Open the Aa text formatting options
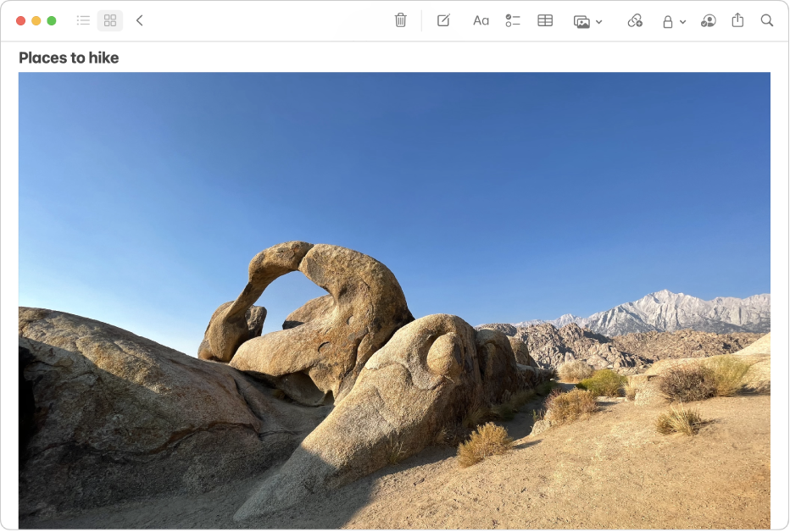790x532 pixels. coord(481,20)
